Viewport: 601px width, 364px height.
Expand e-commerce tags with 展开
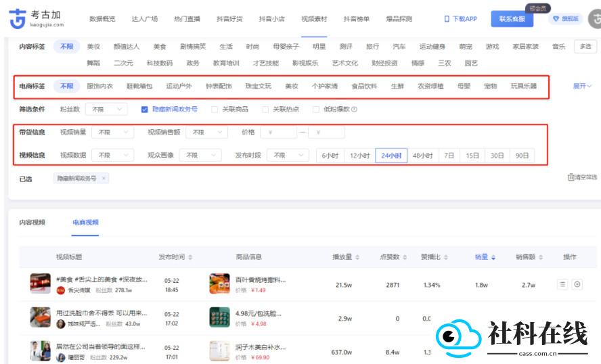tap(582, 86)
